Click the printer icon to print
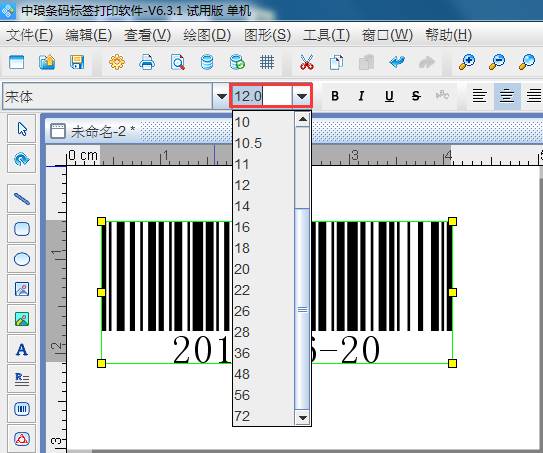 pos(147,63)
